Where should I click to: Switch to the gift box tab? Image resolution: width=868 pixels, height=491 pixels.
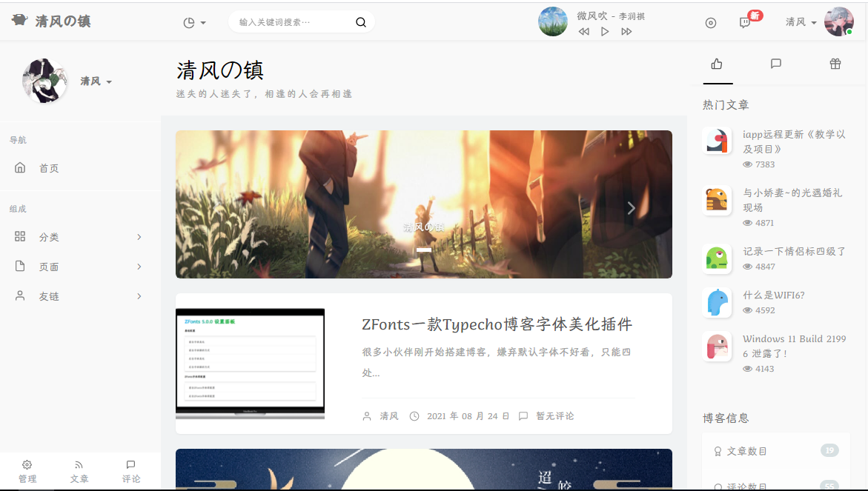pos(835,64)
